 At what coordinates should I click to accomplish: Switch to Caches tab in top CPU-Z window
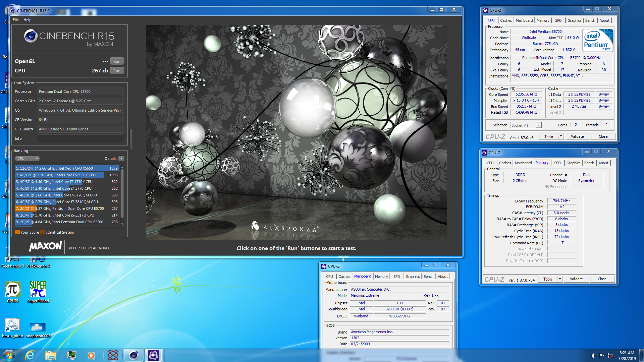click(506, 20)
